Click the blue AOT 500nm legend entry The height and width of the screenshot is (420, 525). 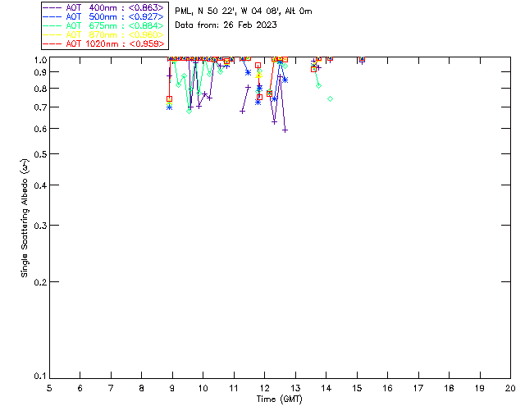[104, 16]
